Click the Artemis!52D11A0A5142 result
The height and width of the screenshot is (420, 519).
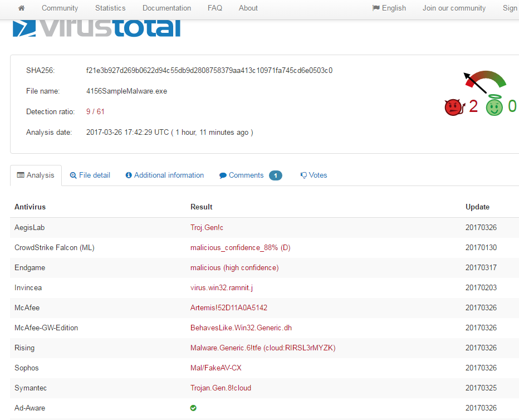(229, 308)
